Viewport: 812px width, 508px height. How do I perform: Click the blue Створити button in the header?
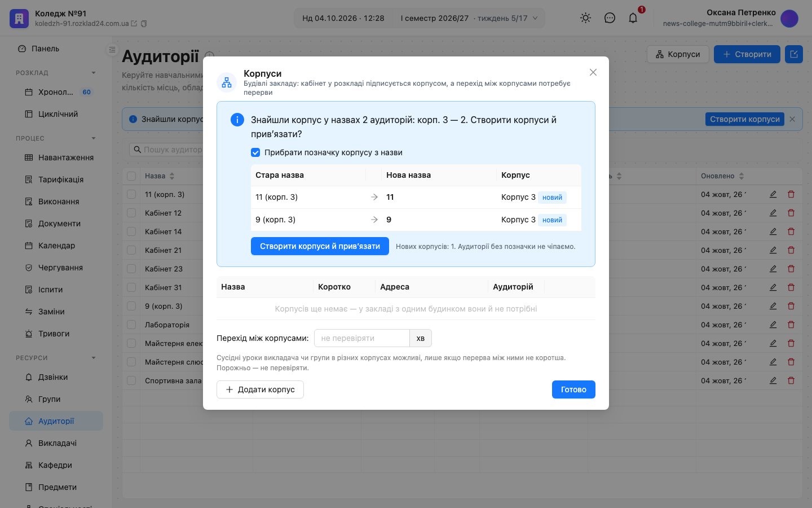tap(747, 54)
